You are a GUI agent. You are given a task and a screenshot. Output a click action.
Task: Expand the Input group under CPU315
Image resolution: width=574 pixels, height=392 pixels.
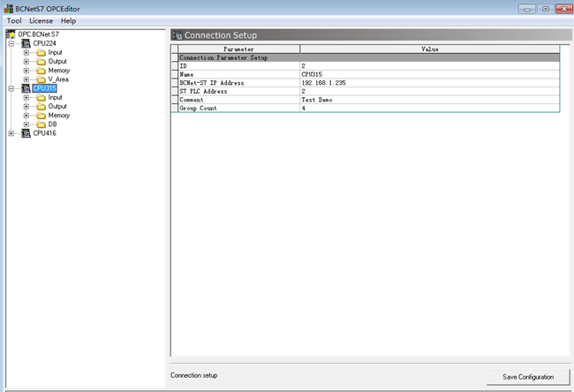(x=26, y=98)
